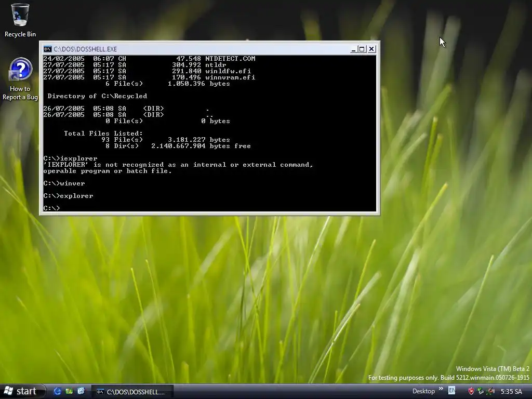Click the '6 File(s) 1.050.396 bytes' line
The height and width of the screenshot is (399, 532).
coord(168,84)
